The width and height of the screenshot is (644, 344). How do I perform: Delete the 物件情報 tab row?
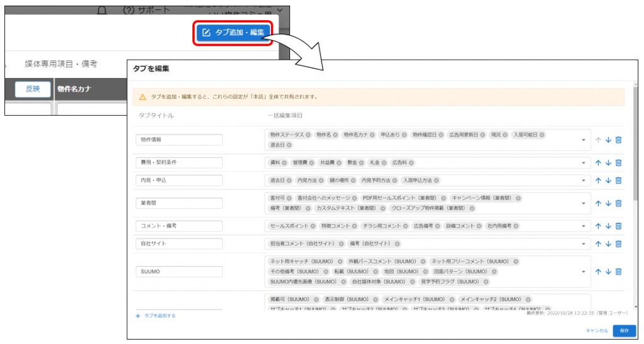point(619,140)
